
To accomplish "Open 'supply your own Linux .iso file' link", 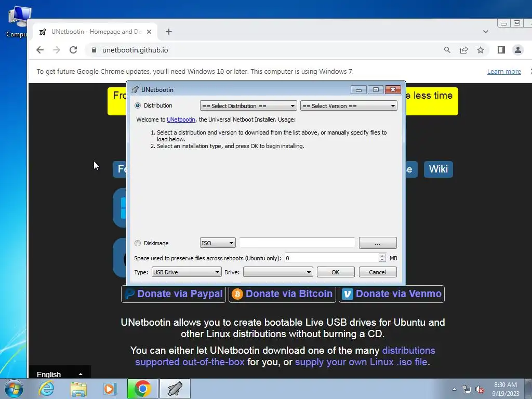I will [x=361, y=362].
